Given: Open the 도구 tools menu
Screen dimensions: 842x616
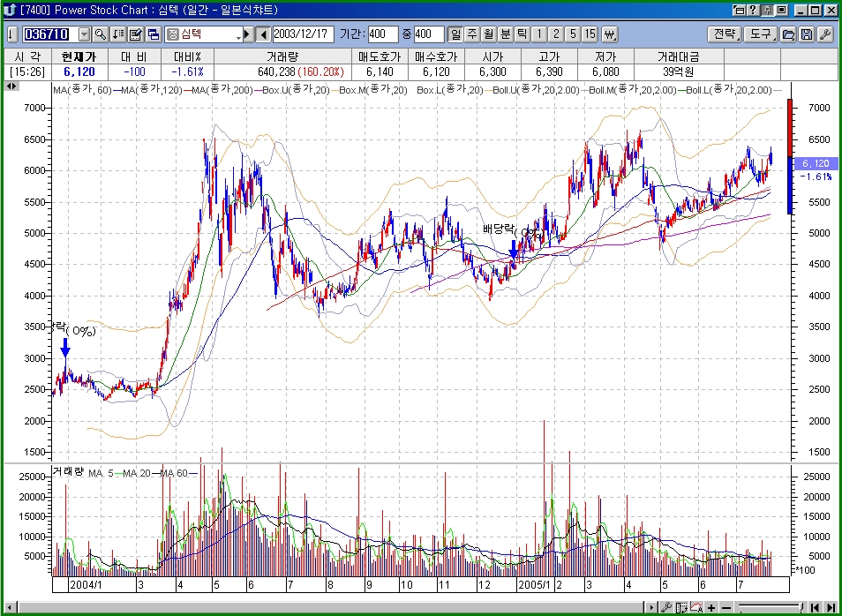Looking at the screenshot, I should pyautogui.click(x=759, y=34).
